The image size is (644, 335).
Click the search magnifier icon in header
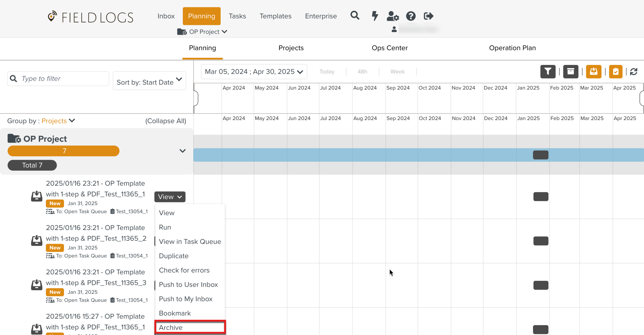pos(355,16)
